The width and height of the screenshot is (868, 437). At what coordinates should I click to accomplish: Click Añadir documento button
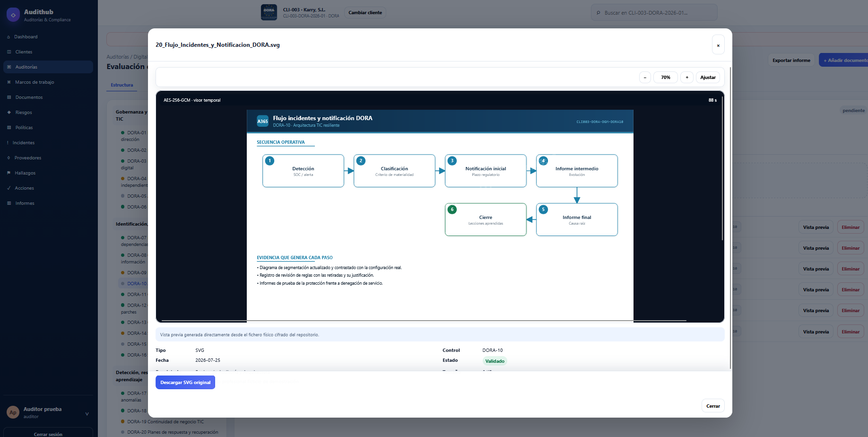click(x=844, y=60)
